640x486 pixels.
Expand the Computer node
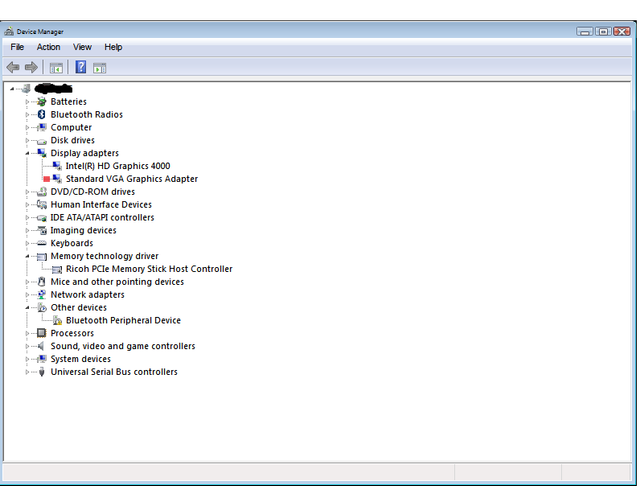tap(27, 127)
